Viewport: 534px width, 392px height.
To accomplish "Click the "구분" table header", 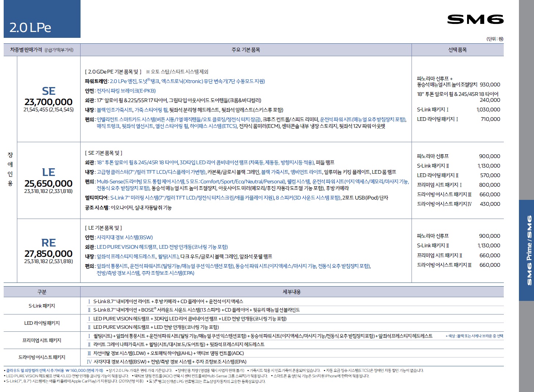I will point(42,292).
